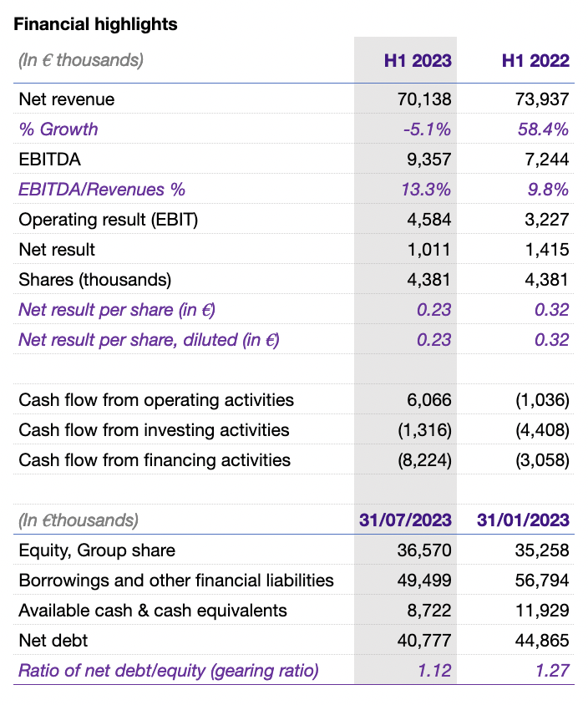This screenshot has height=705, width=588.
Task: Select the 31/07/2023 column header
Action: (405, 520)
